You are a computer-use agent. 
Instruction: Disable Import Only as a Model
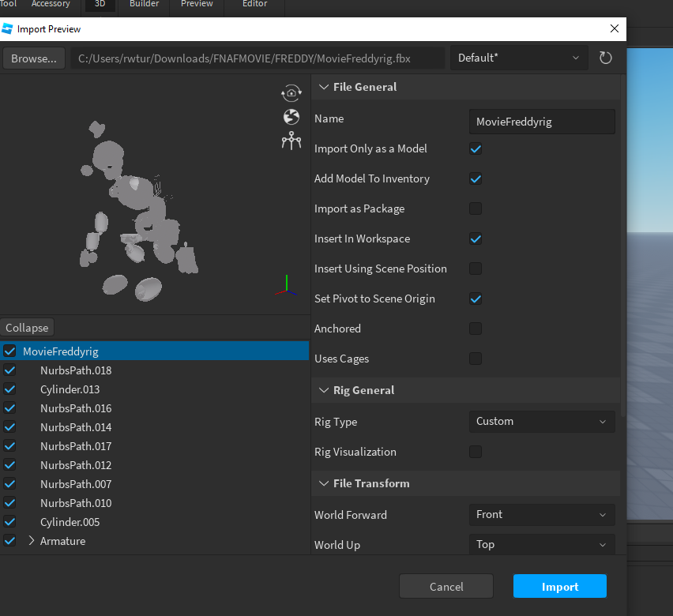pyautogui.click(x=475, y=148)
